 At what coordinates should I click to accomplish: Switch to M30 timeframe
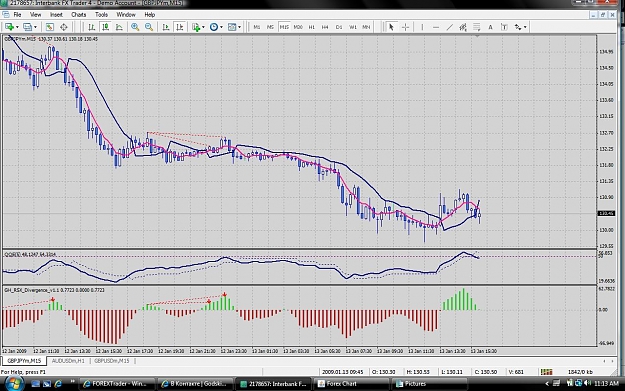(x=298, y=27)
